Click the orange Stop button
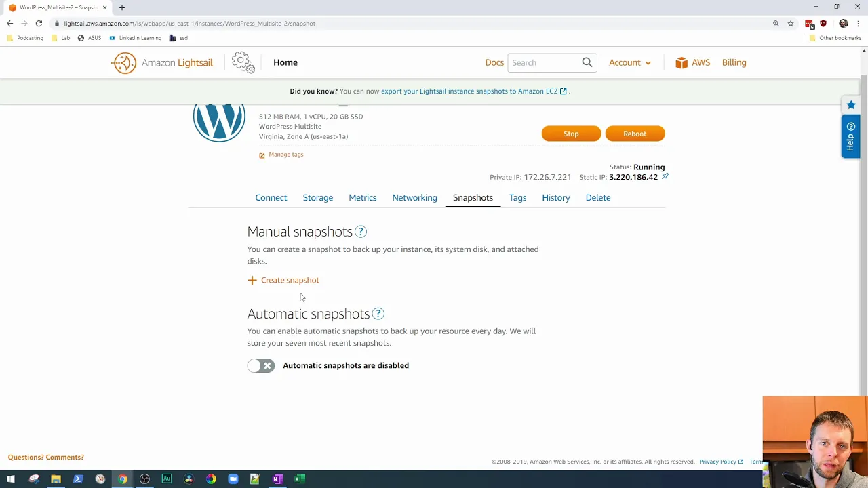The image size is (868, 488). tap(571, 134)
